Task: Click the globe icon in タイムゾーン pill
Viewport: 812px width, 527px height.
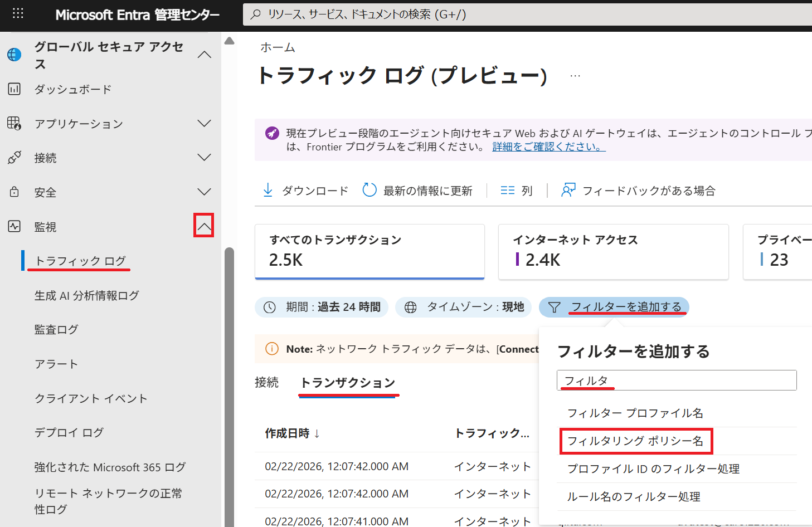Action: (411, 307)
